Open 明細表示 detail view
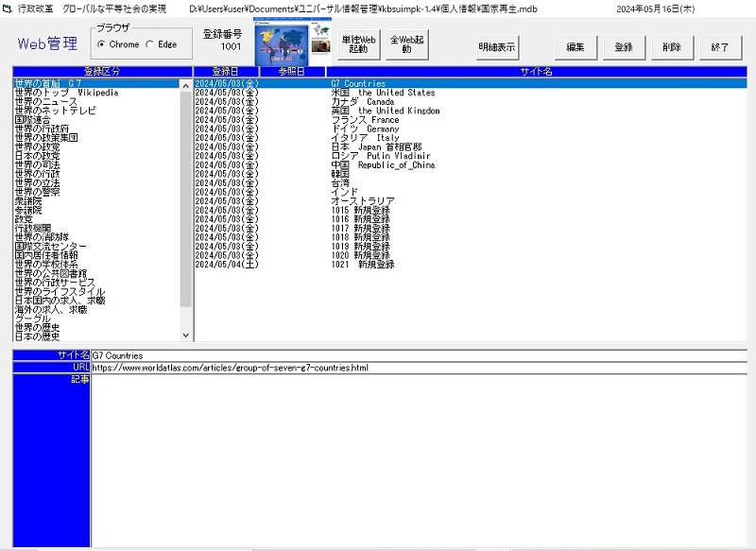 pos(497,46)
